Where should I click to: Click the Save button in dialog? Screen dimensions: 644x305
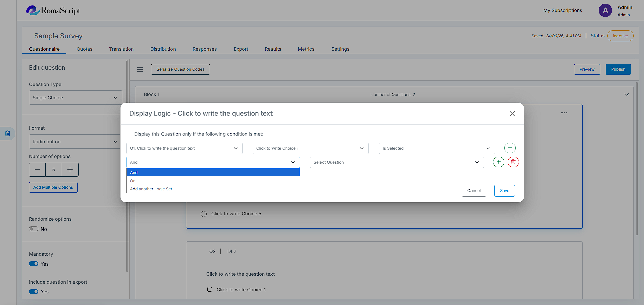pos(504,191)
